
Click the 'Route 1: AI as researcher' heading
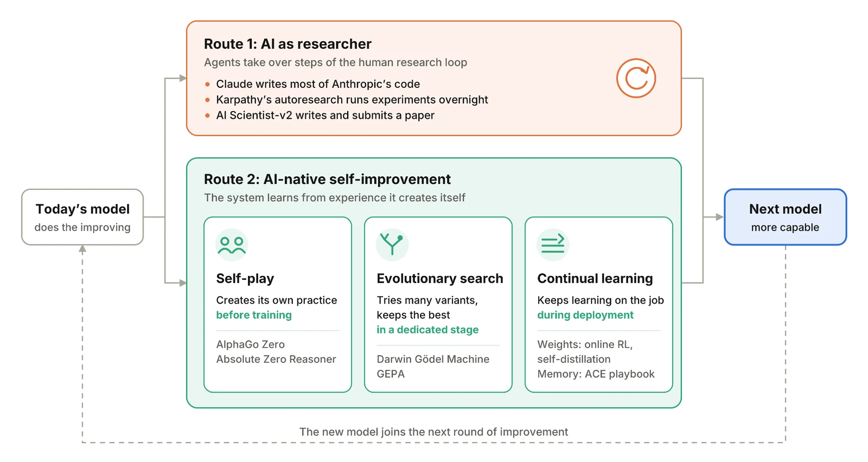[288, 44]
